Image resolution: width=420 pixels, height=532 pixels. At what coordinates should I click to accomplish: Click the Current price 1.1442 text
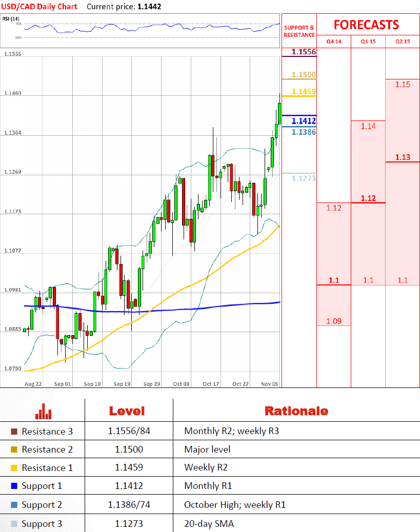124,7
